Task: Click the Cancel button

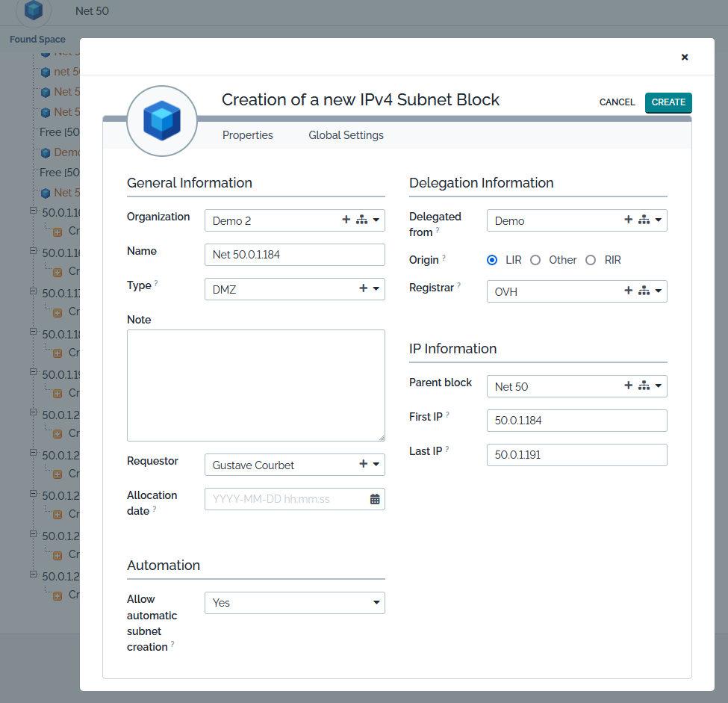Action: pyautogui.click(x=617, y=102)
